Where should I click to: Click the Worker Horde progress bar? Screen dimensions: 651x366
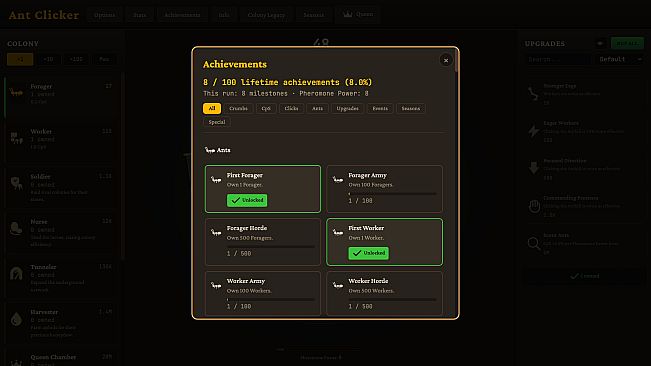392,299
